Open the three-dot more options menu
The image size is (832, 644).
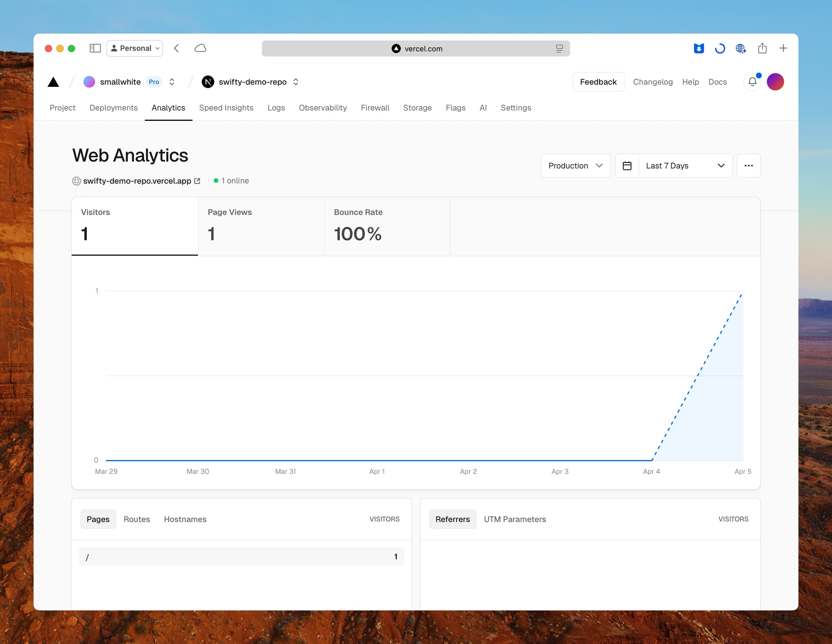point(749,166)
